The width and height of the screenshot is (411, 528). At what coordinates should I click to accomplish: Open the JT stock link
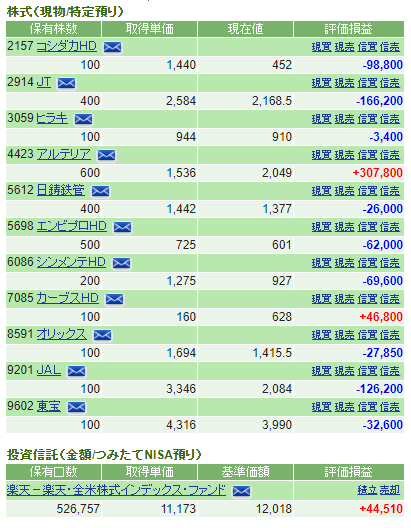point(44,82)
